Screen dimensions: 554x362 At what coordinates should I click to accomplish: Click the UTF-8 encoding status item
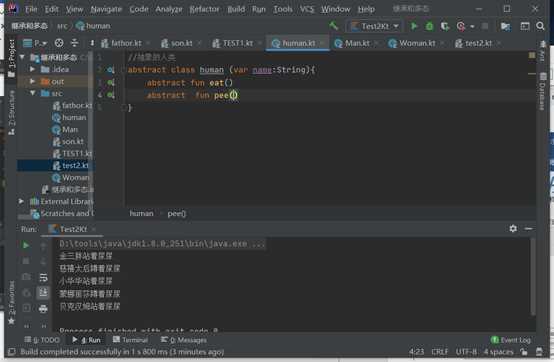466,352
